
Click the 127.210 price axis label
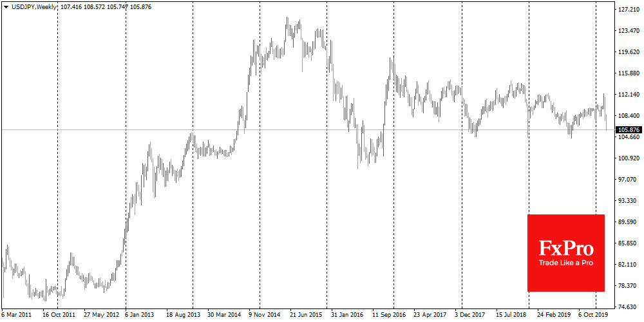[627, 10]
